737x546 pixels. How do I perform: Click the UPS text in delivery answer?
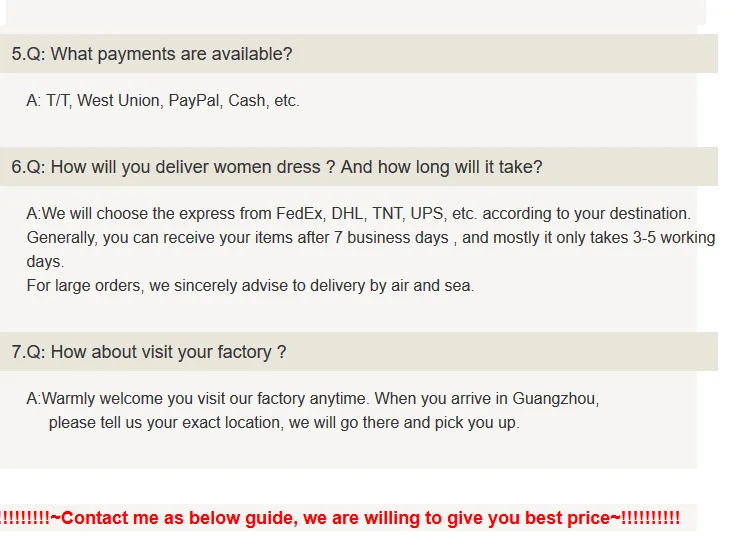pos(439,214)
